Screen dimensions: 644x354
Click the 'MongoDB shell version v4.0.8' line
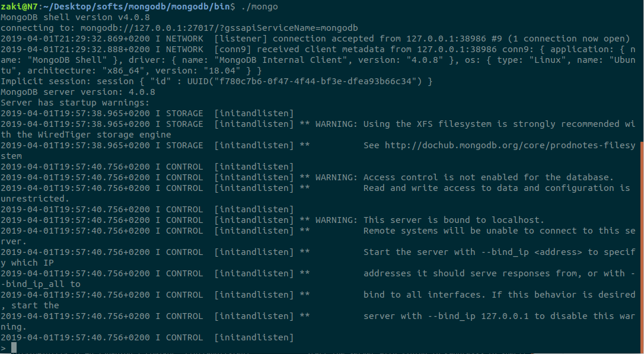click(75, 17)
